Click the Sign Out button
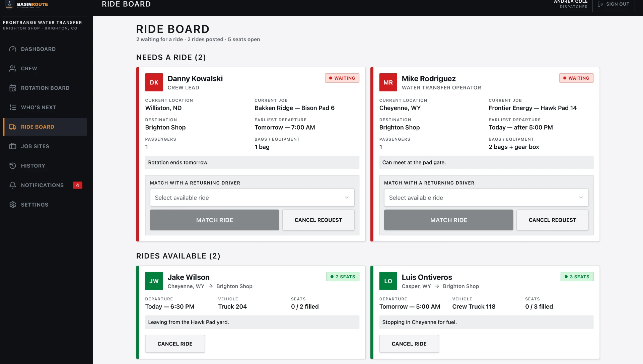Viewport: 643px width, 364px height. click(x=613, y=4)
